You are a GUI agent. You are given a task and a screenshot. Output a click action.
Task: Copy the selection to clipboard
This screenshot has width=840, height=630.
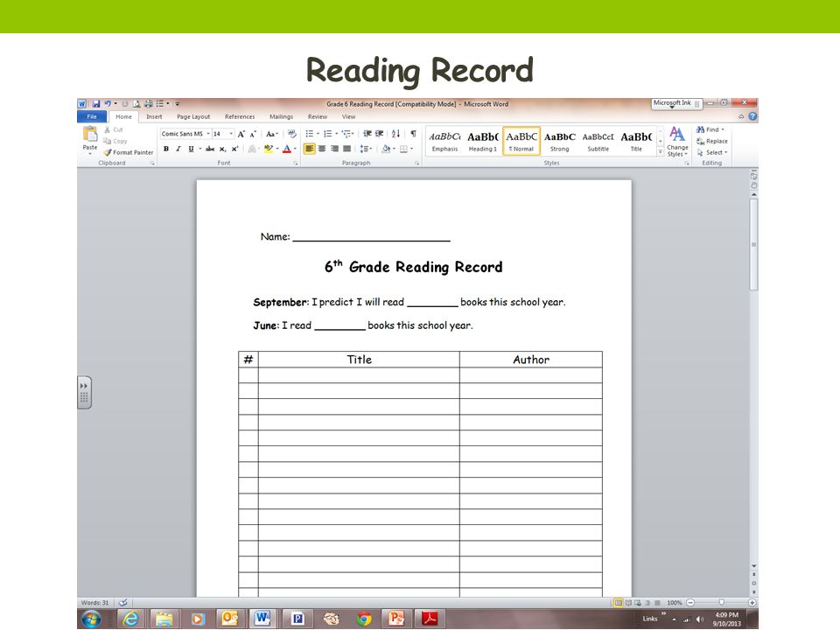pos(115,141)
